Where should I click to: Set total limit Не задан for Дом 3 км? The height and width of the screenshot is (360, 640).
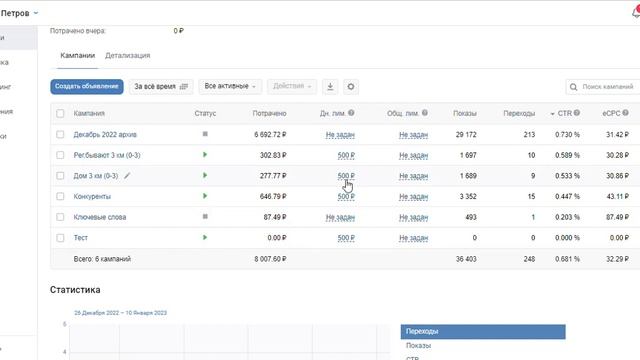[x=413, y=176]
